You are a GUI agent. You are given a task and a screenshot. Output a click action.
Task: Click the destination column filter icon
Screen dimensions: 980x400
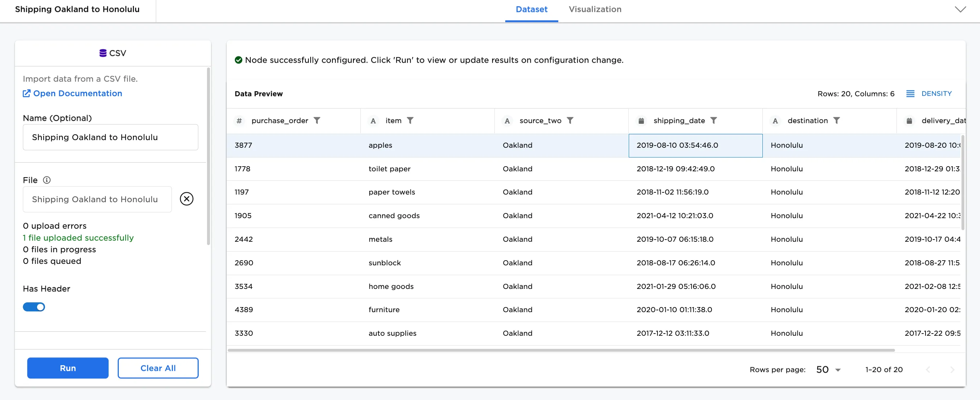click(836, 121)
